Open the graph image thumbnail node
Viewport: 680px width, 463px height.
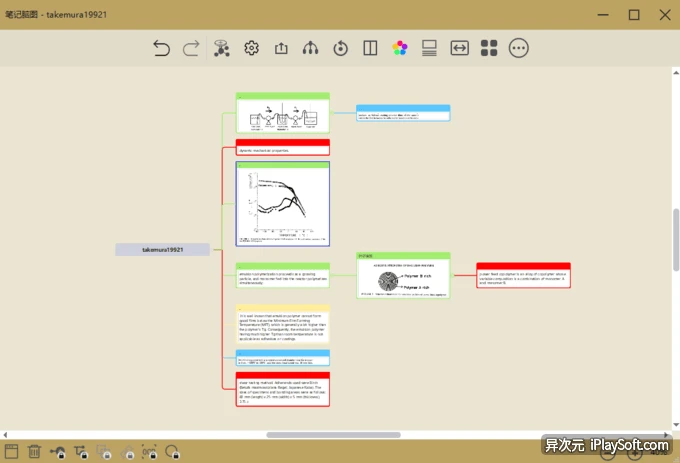click(x=283, y=205)
